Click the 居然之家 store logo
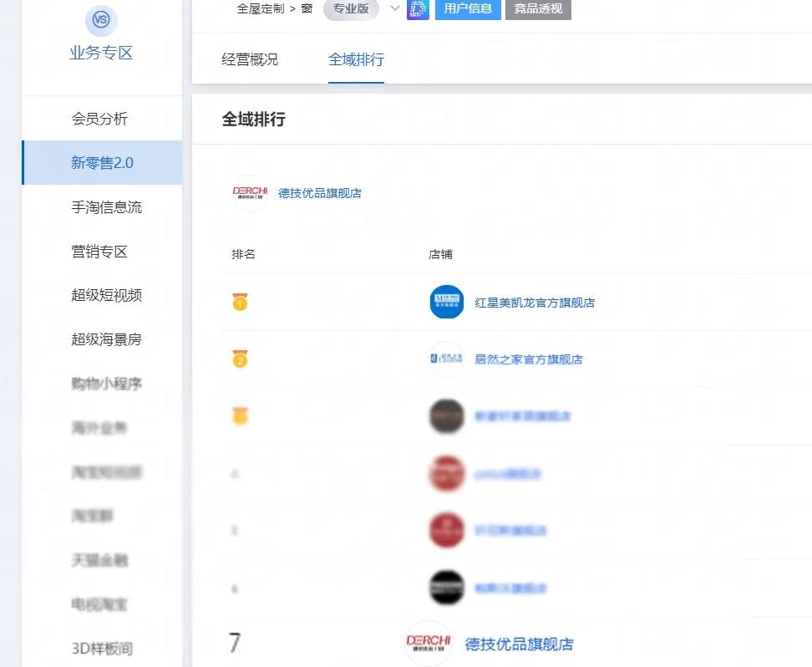 click(x=446, y=359)
